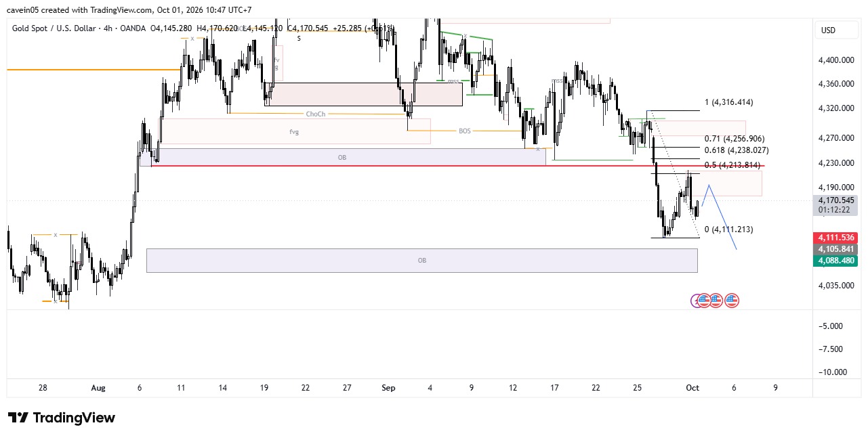Click the 17 date on the time axis
868x438 pixels.
coord(554,388)
